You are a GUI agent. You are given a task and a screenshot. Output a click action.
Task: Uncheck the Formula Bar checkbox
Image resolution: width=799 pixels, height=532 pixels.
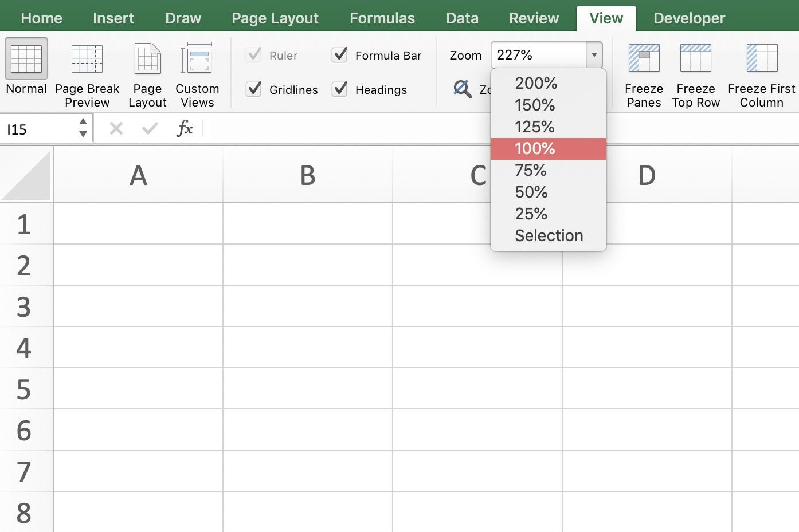[x=340, y=55]
